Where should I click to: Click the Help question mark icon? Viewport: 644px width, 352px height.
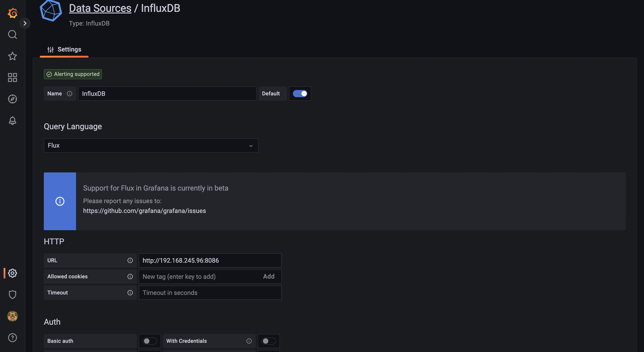13,337
